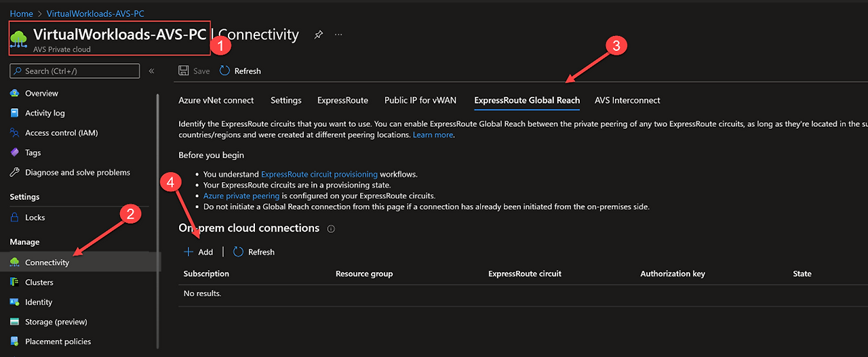
Task: Click the Storage (preview) icon
Action: pyautogui.click(x=14, y=322)
